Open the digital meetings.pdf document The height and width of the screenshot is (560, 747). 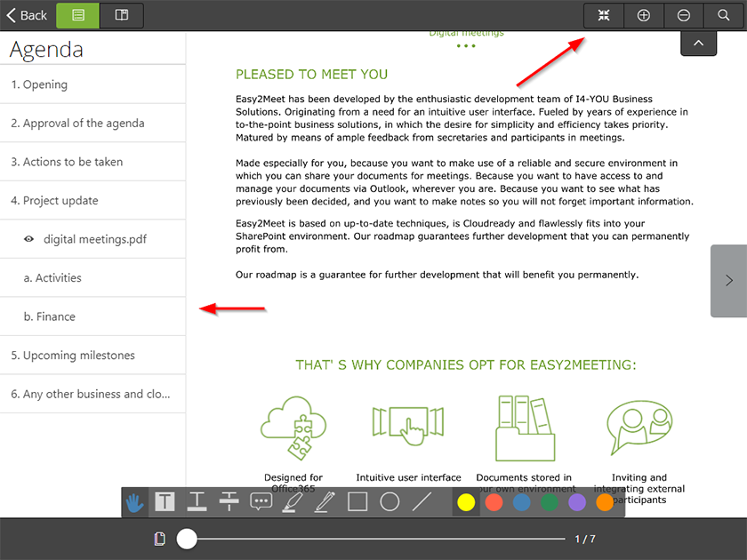pos(95,239)
